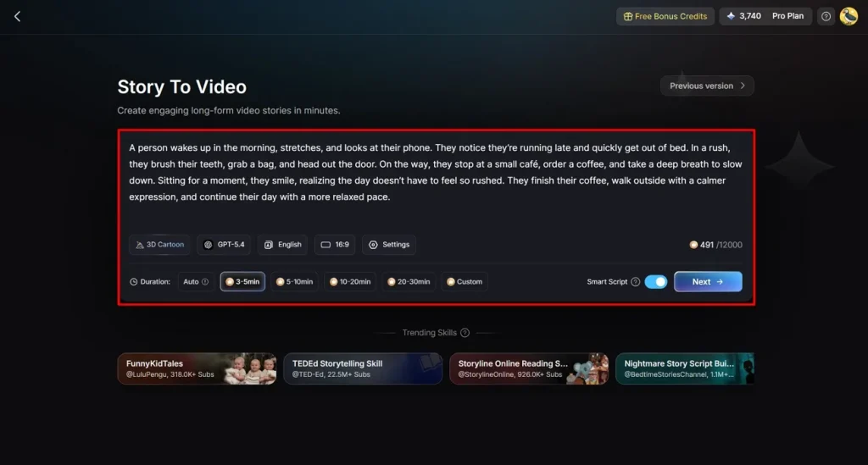
Task: Click the Free Bonus Credits gift button
Action: click(665, 16)
